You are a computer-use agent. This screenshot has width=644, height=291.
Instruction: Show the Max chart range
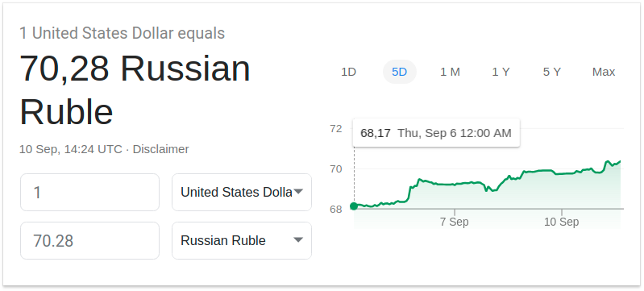coord(604,72)
